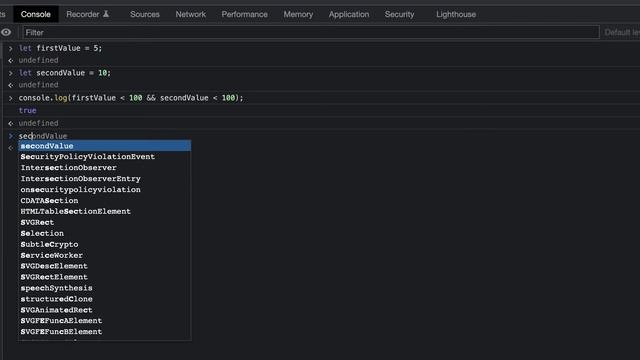Click the Recorder flask icon
Viewport: 640px width, 360px height.
tap(106, 14)
